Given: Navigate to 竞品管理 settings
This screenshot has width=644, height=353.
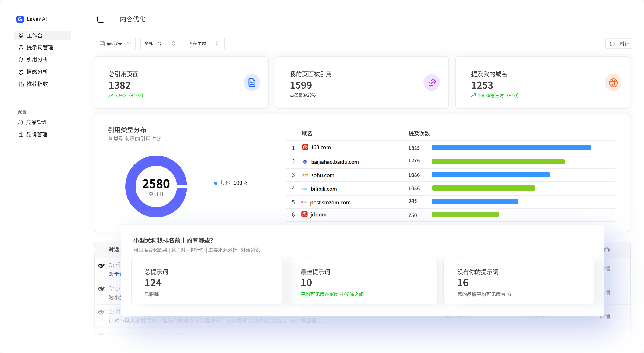Looking at the screenshot, I should [x=36, y=122].
